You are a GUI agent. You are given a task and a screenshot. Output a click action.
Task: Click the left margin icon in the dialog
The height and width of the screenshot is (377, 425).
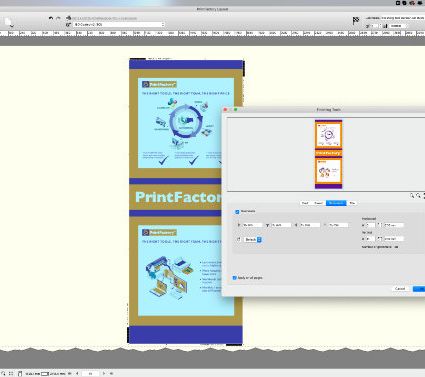point(239,225)
